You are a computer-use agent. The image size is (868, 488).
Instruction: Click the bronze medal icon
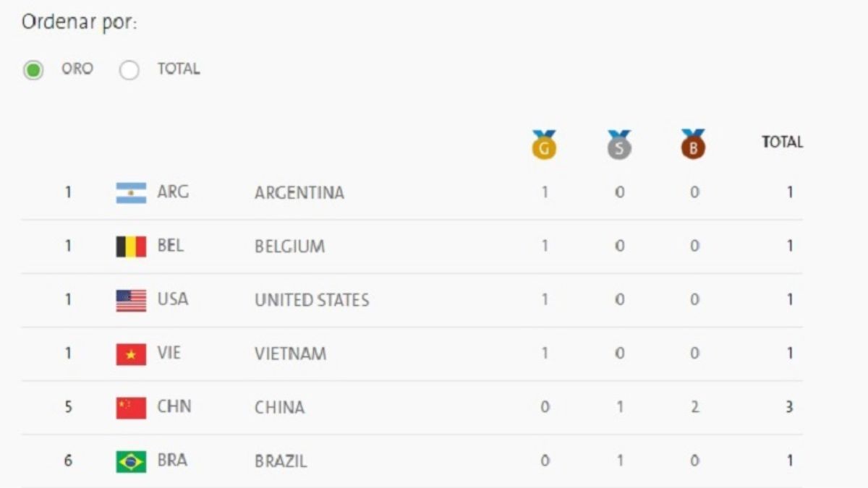[x=693, y=145]
